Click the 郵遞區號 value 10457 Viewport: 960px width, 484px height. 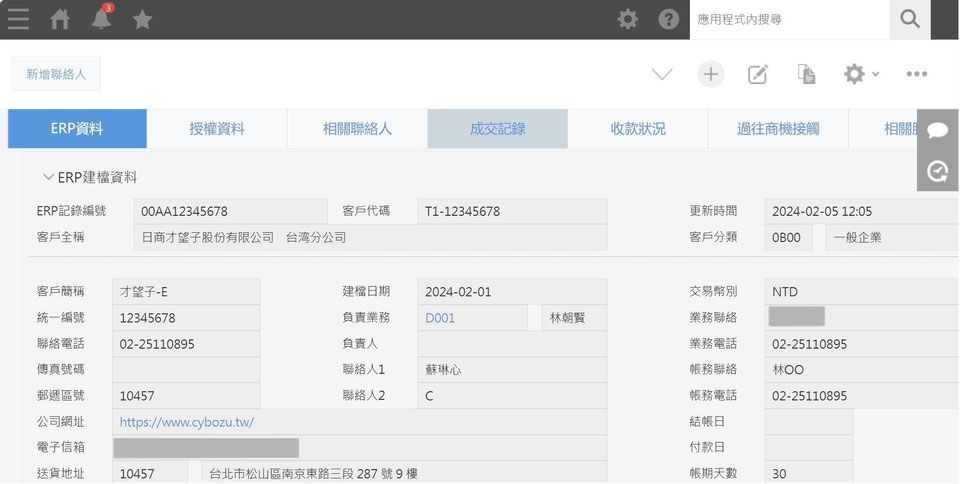tap(186, 396)
